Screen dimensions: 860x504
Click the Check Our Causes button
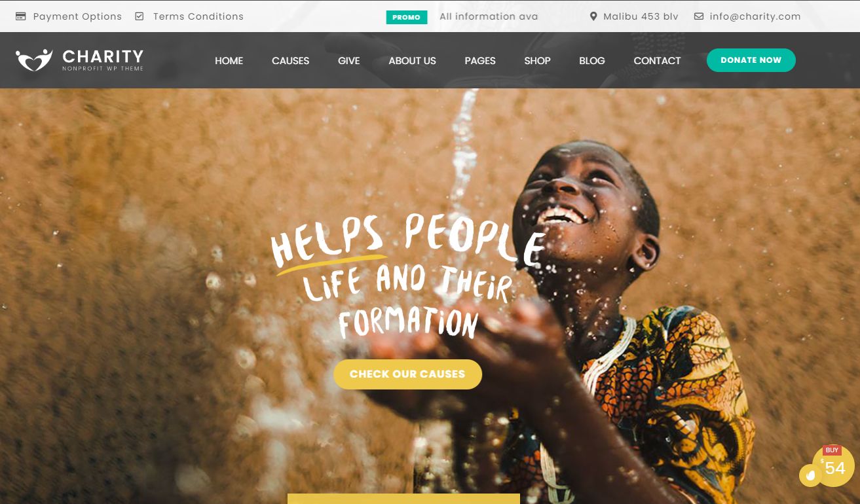(x=407, y=374)
